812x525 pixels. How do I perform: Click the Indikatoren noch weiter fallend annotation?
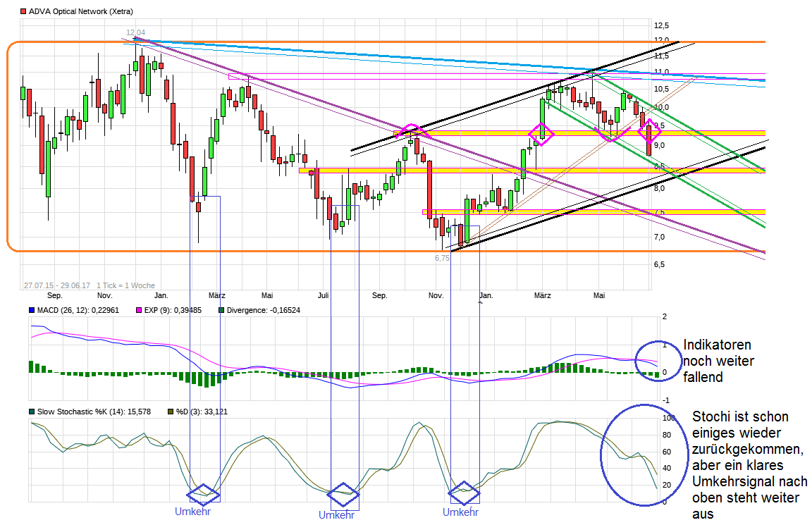coord(717,360)
